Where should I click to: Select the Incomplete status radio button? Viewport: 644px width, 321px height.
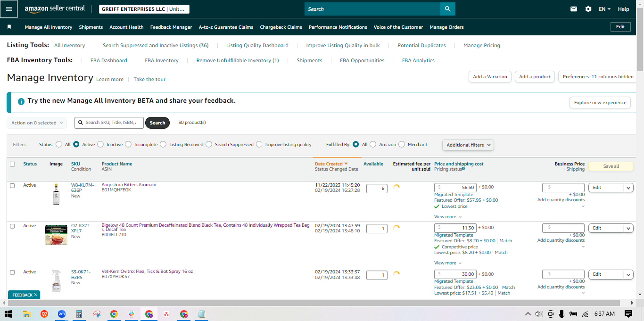[x=128, y=145]
